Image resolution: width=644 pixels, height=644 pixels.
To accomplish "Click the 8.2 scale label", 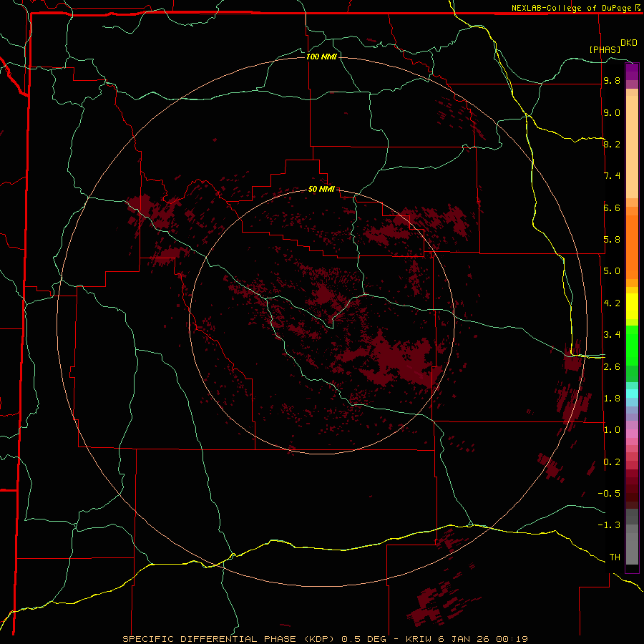I will pos(612,144).
